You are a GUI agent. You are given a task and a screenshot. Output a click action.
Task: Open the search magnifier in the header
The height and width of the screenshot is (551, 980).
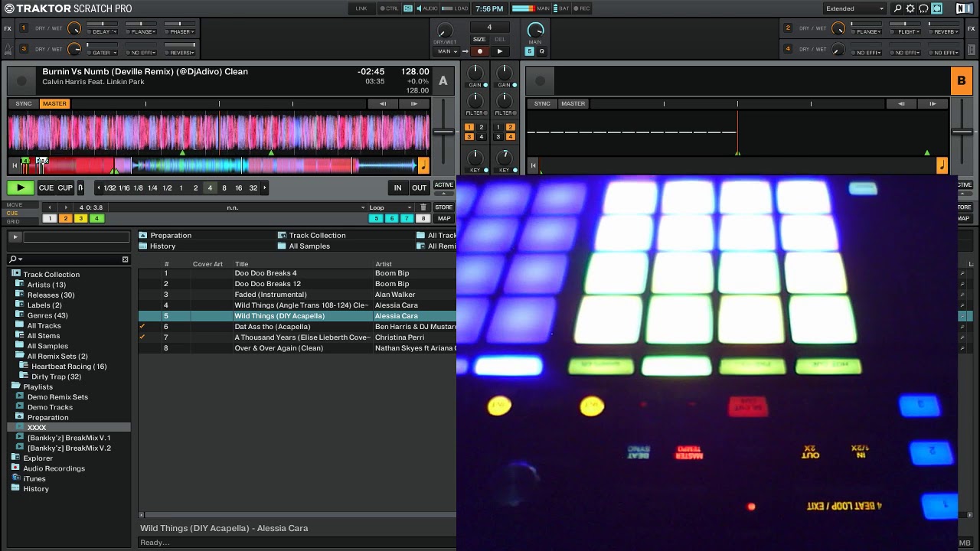point(897,8)
